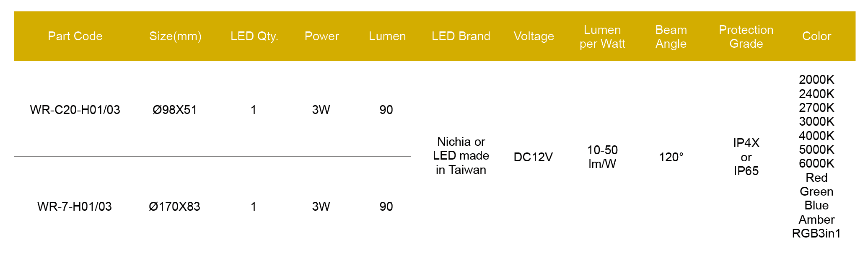Select the 120° beam angle value
The image size is (868, 253).
click(671, 157)
